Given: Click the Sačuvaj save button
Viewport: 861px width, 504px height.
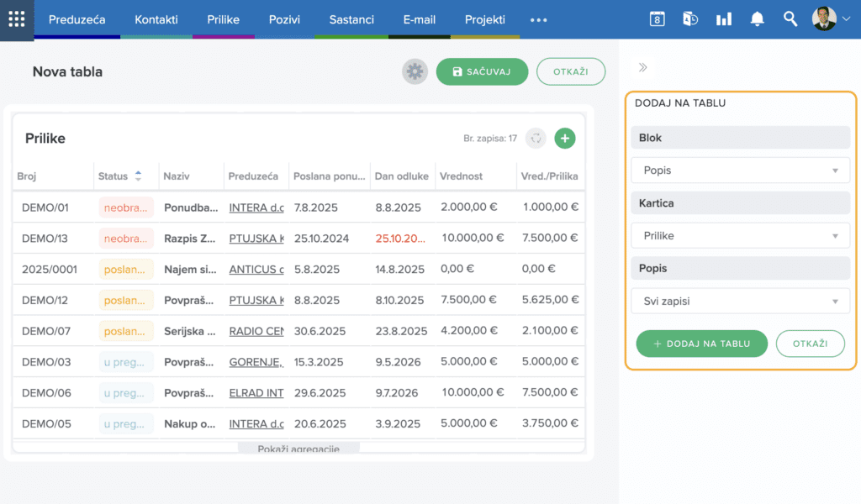Looking at the screenshot, I should point(482,72).
